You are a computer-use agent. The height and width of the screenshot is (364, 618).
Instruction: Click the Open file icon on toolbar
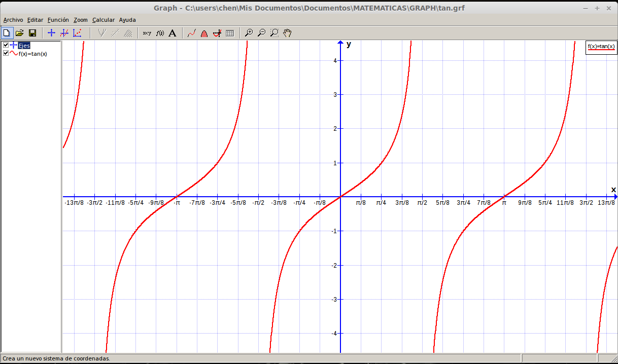20,33
